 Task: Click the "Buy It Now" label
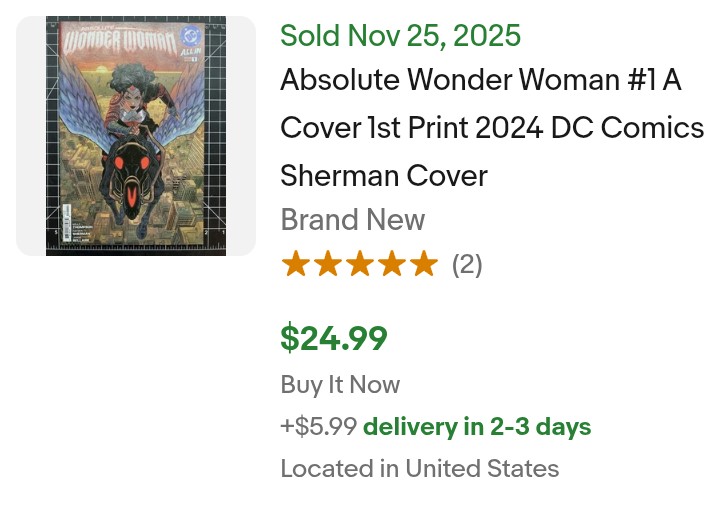(x=340, y=385)
